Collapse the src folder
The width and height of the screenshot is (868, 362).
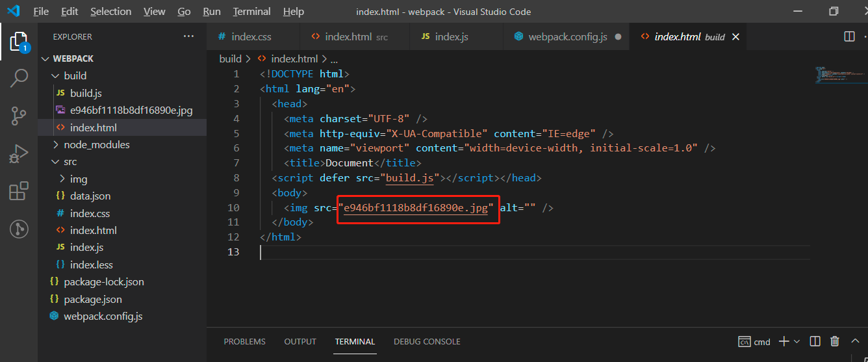[122, 161]
